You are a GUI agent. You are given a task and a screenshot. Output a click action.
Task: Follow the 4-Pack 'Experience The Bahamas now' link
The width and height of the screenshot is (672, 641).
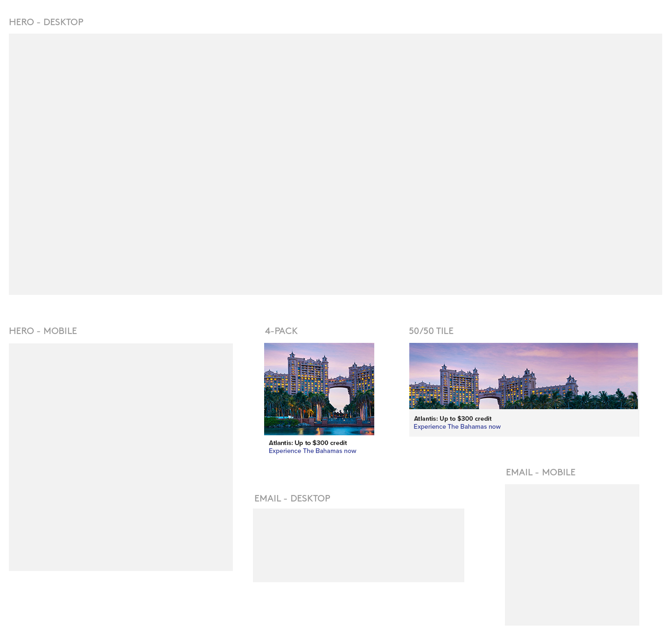312,451
